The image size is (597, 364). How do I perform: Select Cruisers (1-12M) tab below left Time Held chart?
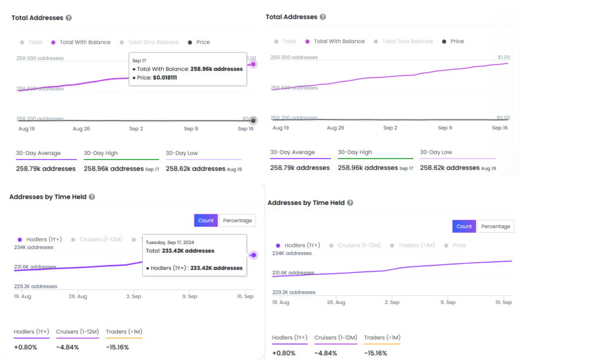tap(78, 333)
